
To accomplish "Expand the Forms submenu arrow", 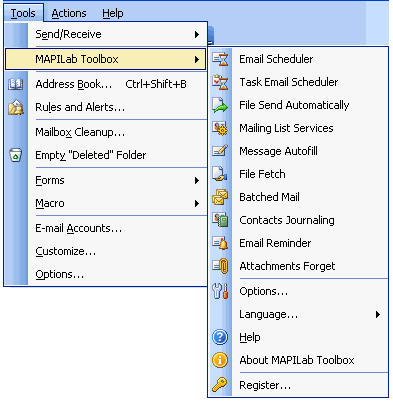I will coord(197,181).
